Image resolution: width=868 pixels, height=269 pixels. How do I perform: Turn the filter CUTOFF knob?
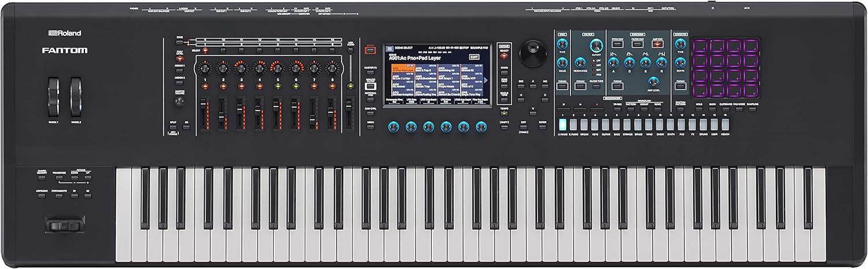tap(596, 45)
